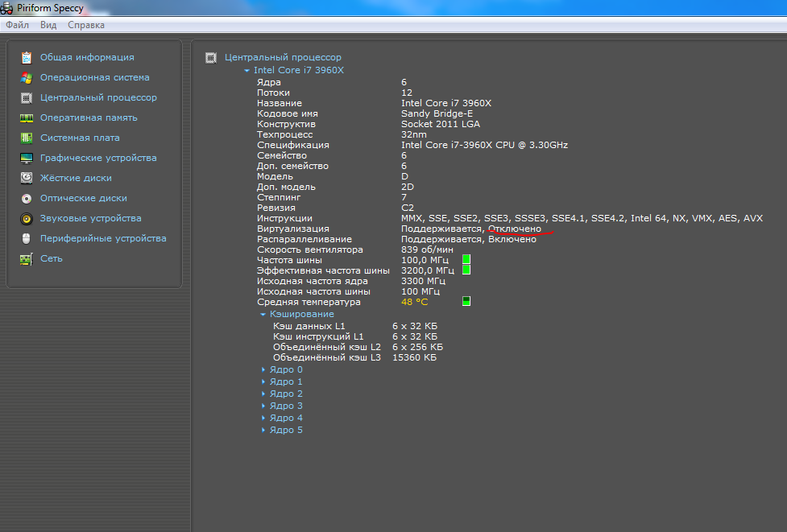The image size is (787, 532).
Task: Click Поддерживается, Включено value
Action: tap(469, 239)
